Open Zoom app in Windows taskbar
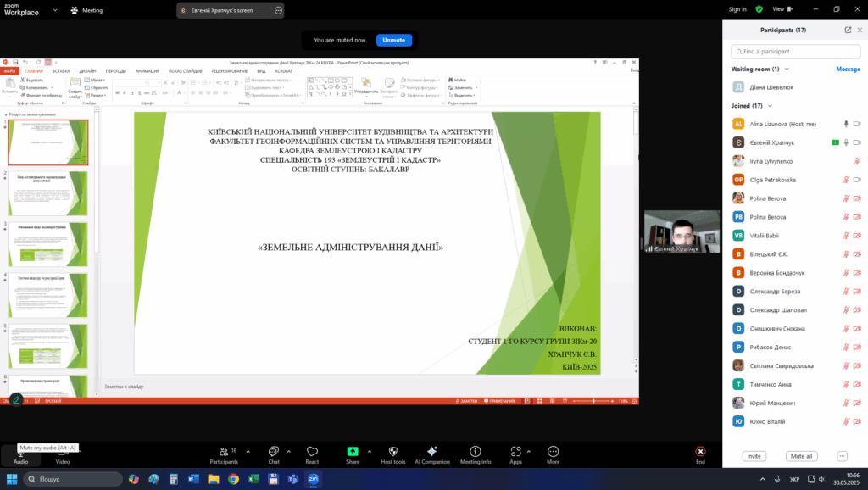868x490 pixels. click(x=314, y=479)
